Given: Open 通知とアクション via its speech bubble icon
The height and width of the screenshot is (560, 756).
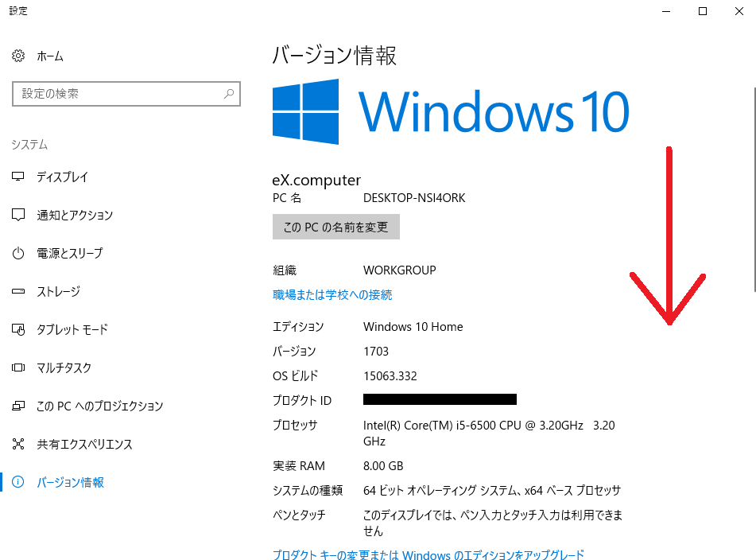Looking at the screenshot, I should [18, 216].
